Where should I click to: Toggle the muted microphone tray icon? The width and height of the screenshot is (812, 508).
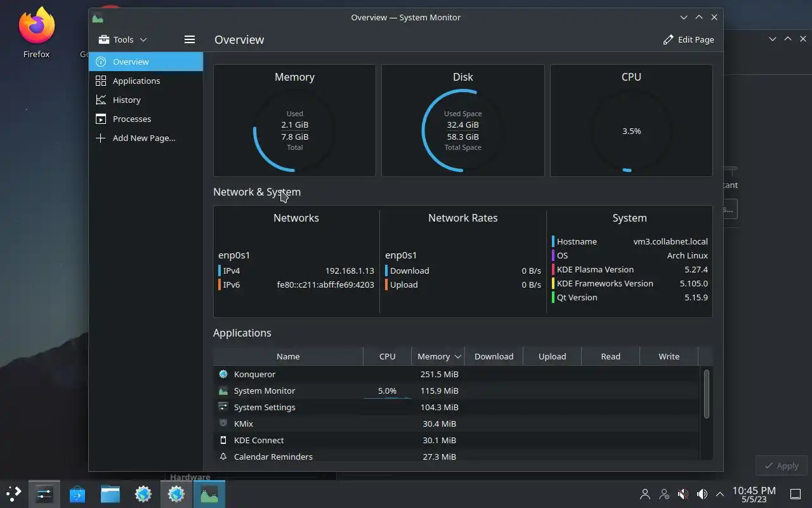(x=683, y=494)
